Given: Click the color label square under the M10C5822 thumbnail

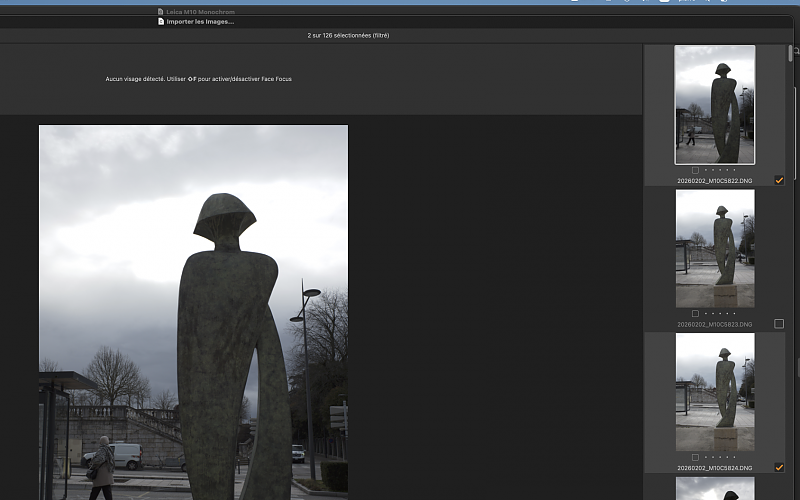Looking at the screenshot, I should tap(695, 170).
